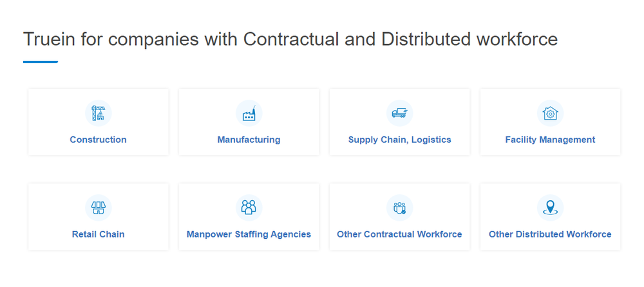Viewport: 644px width, 287px height.
Task: Select the Construction industry card background
Action: point(98,122)
